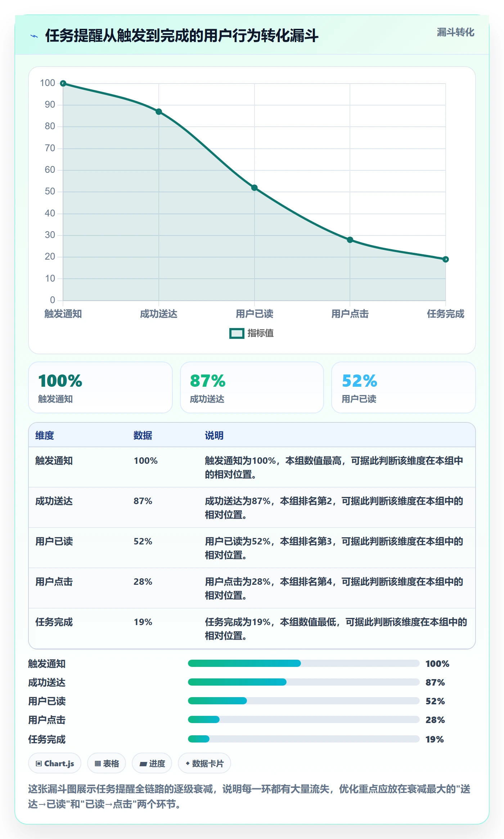This screenshot has height=839, width=504.
Task: Click the 19% value in the table
Action: [143, 622]
